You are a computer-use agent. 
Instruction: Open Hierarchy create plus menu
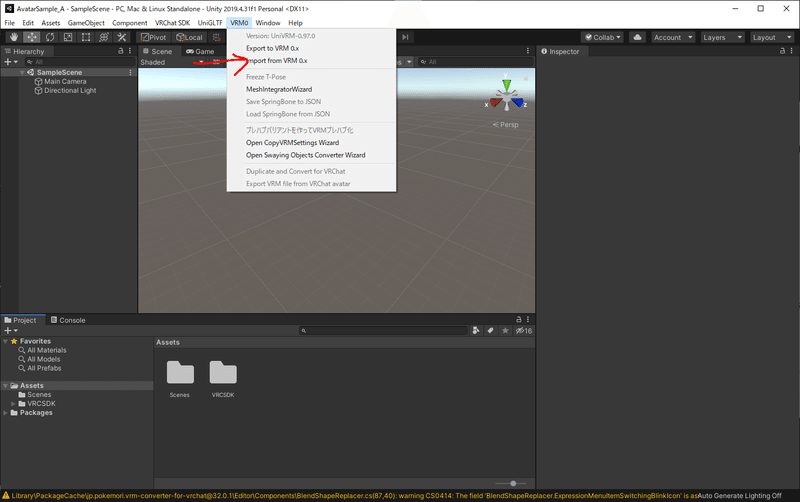tap(11, 62)
